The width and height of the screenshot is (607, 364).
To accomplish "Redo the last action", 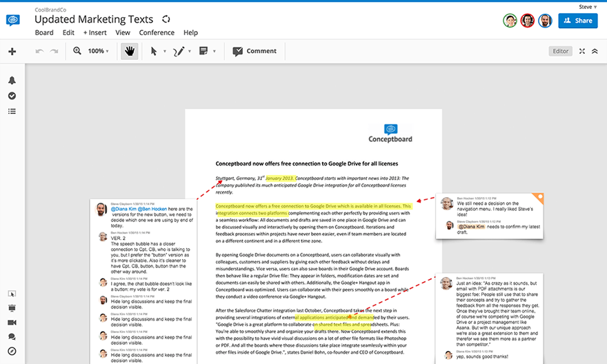I will point(54,51).
